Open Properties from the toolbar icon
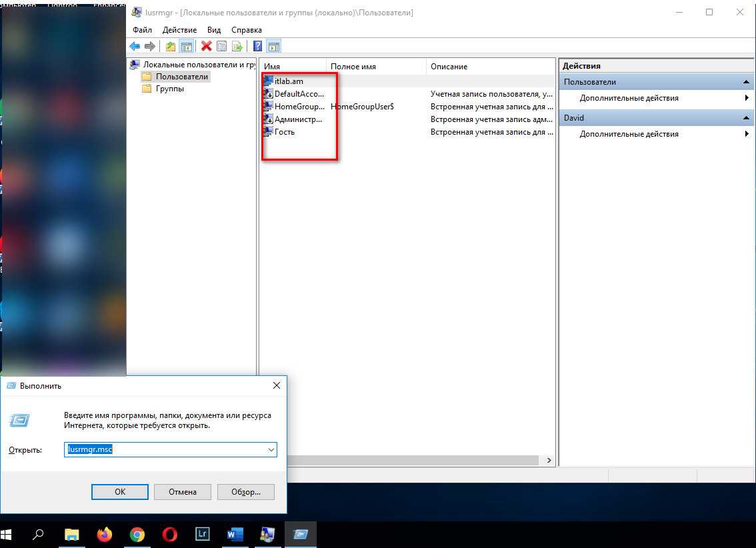 tap(221, 46)
